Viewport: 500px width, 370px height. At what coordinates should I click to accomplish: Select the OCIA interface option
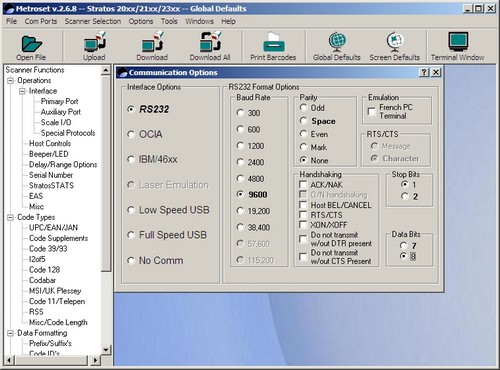tap(131, 134)
